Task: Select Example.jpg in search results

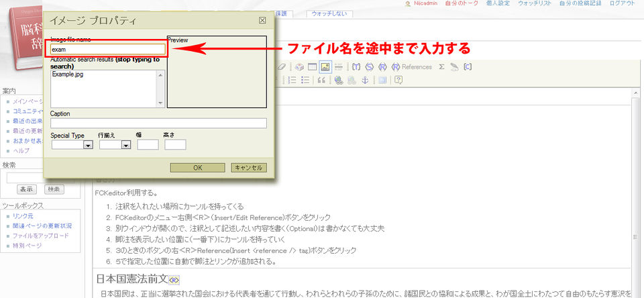Action: coord(68,74)
